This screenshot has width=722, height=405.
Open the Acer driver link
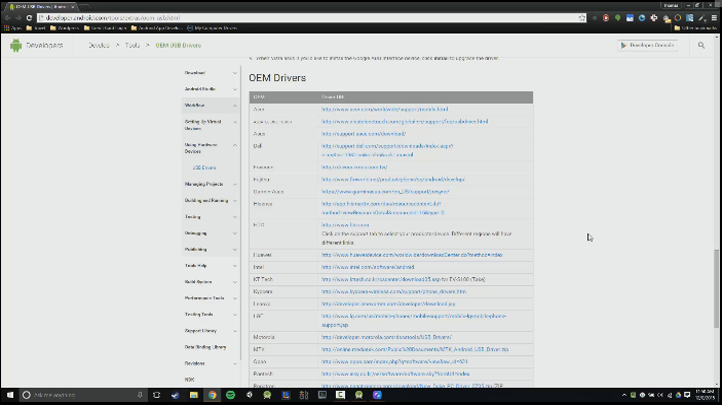384,110
